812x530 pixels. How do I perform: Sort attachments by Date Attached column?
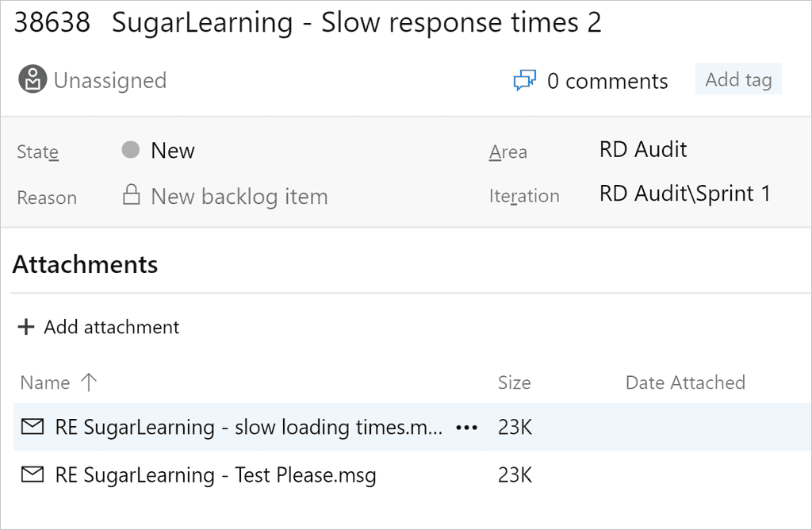(685, 382)
